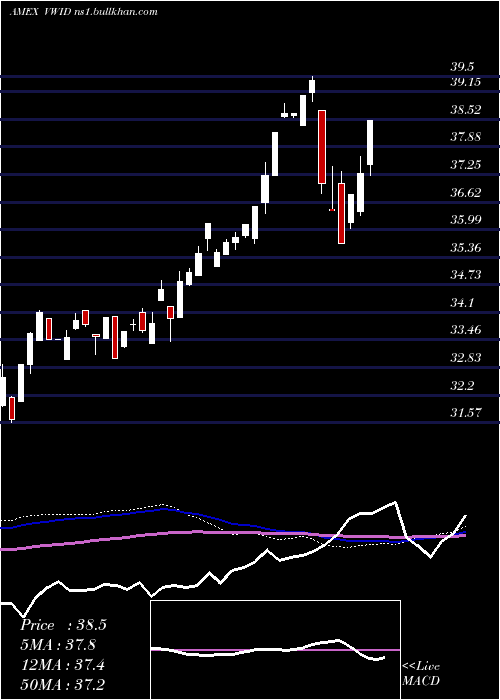Image resolution: width=500 pixels, height=700 pixels.
Task: Select the 39.5 price axis label
Action: click(462, 67)
